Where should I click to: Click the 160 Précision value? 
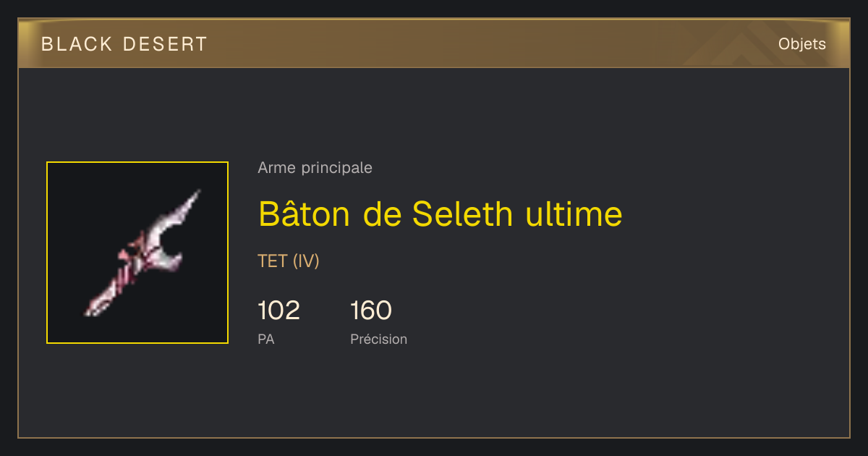pyautogui.click(x=371, y=311)
